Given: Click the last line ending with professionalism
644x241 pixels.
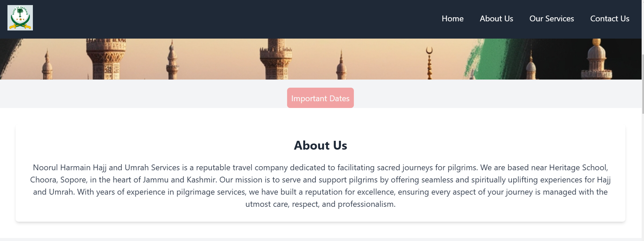Looking at the screenshot, I should tap(320, 204).
